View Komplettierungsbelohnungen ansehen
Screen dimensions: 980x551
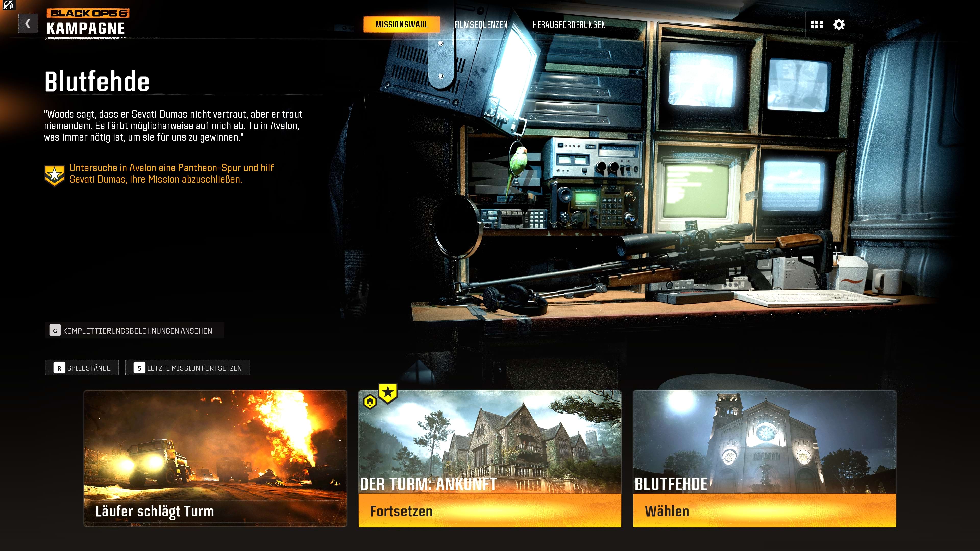click(137, 331)
